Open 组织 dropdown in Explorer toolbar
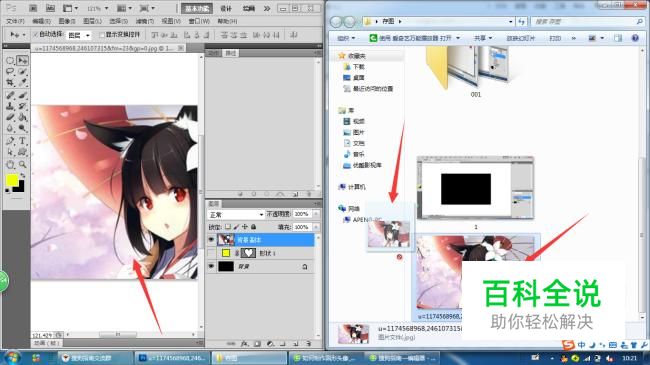650x365 pixels. (x=346, y=38)
